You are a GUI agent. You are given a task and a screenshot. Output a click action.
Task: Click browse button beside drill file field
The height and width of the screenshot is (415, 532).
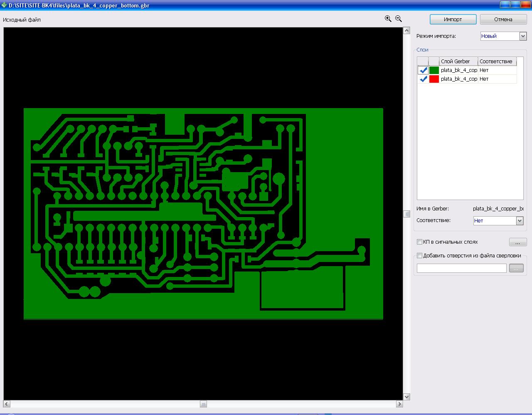point(516,268)
